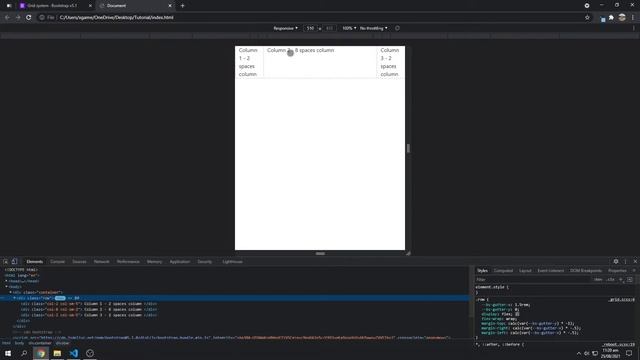Open Windows taskbar search

(24, 353)
